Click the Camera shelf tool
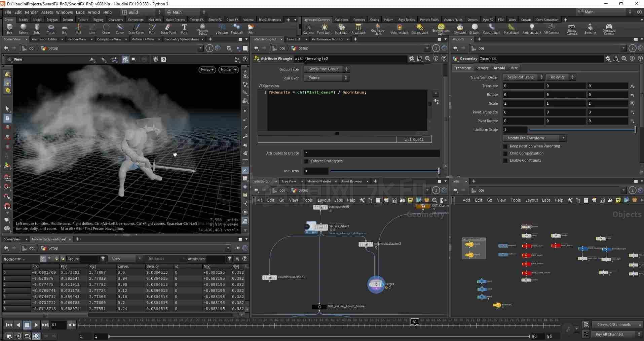 tap(308, 29)
